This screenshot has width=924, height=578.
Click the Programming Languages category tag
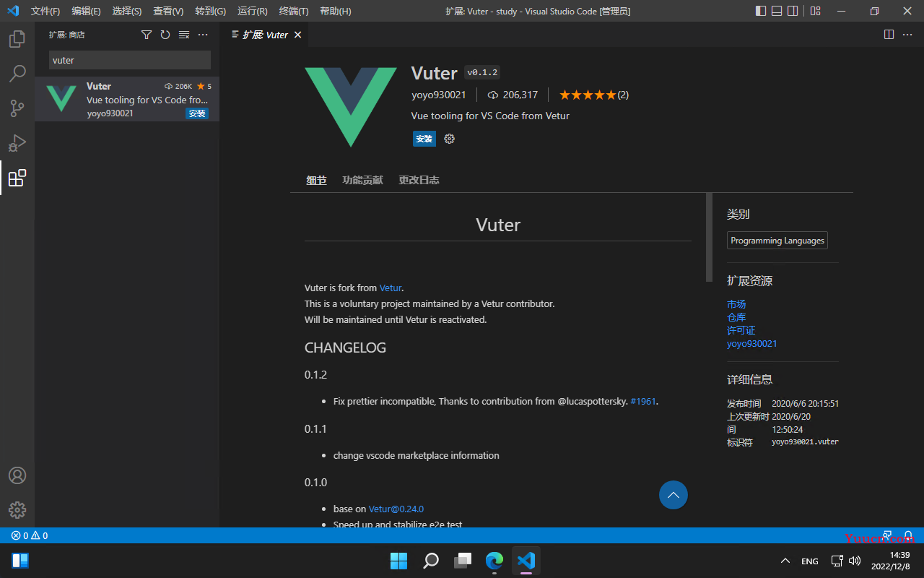[x=777, y=241]
